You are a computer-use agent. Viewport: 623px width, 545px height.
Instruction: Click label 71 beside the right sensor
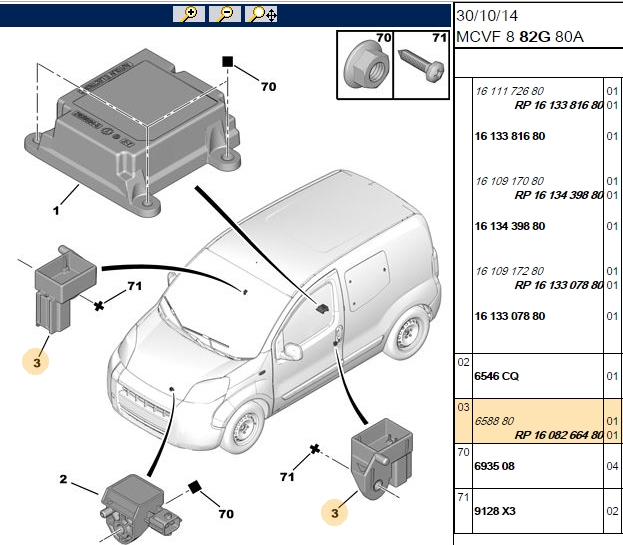point(287,477)
